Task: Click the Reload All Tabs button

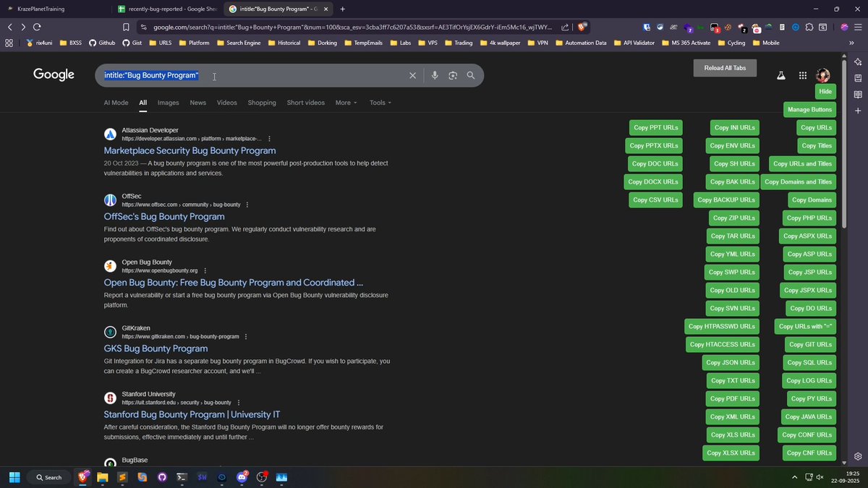Action: pyautogui.click(x=725, y=68)
